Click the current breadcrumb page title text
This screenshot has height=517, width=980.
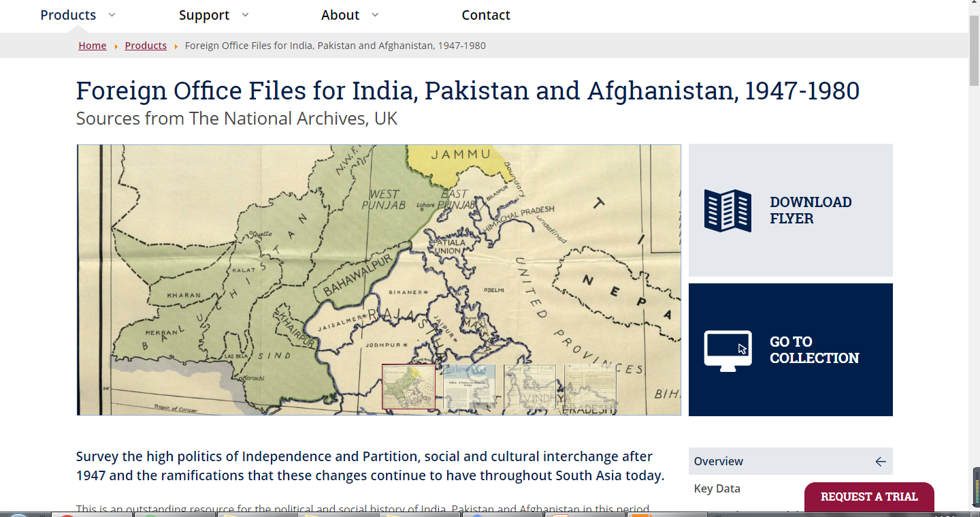[x=336, y=46]
